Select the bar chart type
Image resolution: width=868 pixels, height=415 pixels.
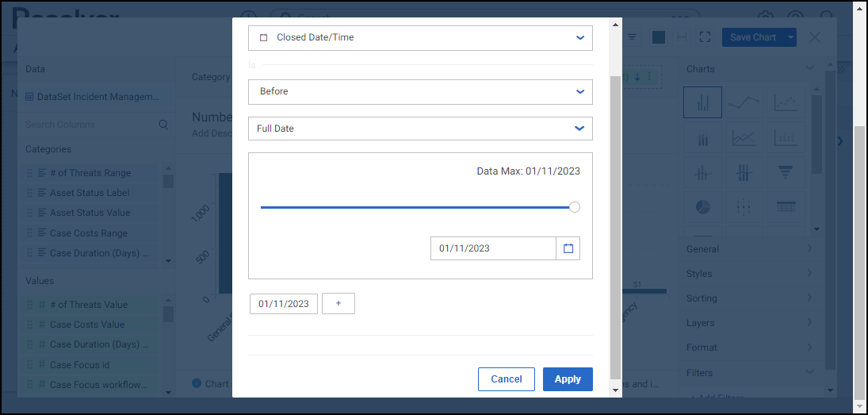coord(702,102)
